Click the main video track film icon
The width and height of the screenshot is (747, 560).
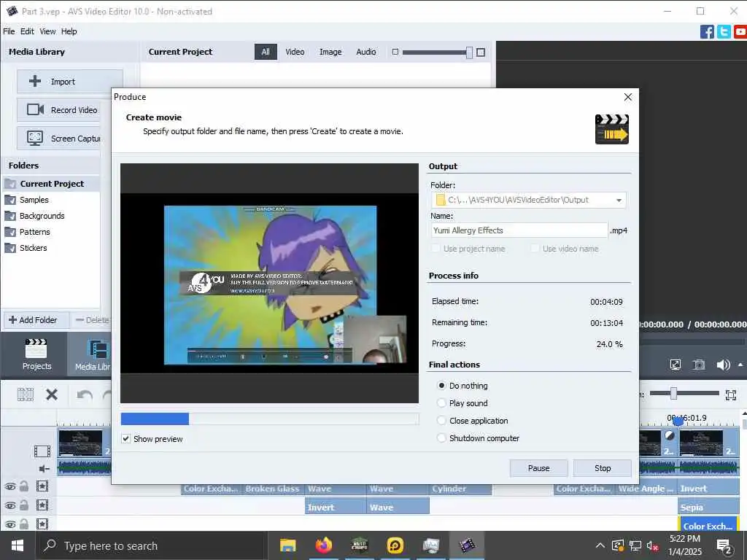click(x=42, y=451)
